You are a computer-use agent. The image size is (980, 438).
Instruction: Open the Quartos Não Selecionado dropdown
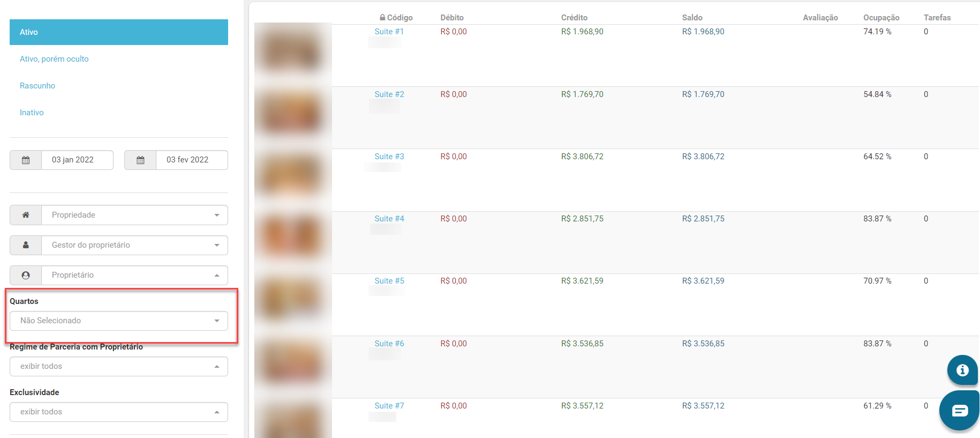tap(119, 321)
